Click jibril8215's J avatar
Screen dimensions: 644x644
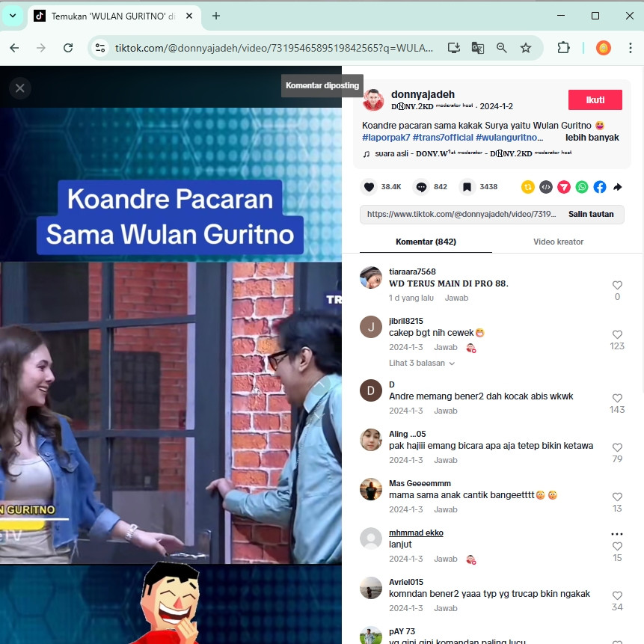[x=371, y=327]
